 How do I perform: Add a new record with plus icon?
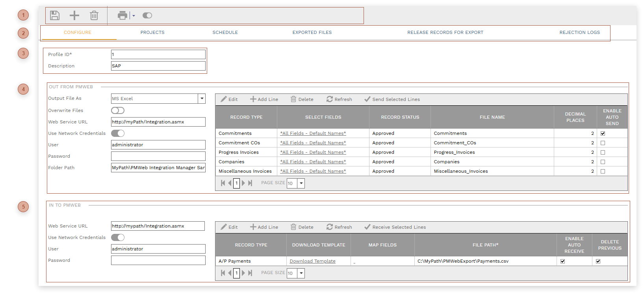[x=74, y=15]
